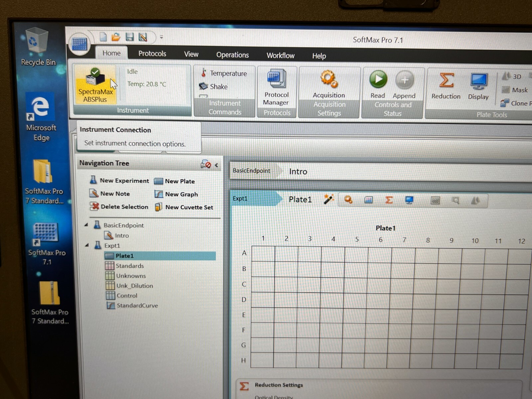Open plate acquisition settings gear icon in section toolbar
Screen dimensions: 532x399
(x=348, y=199)
